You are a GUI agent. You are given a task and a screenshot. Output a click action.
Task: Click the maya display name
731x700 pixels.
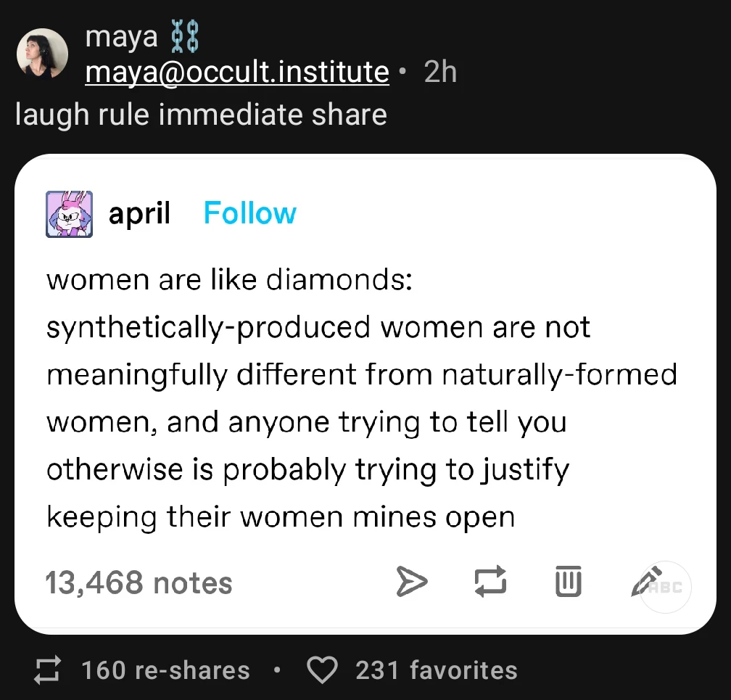121,36
